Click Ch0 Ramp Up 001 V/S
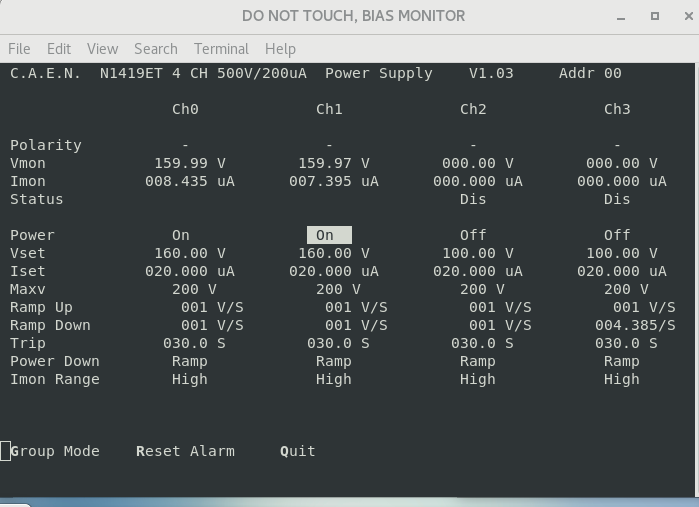This screenshot has height=507, width=699. pos(212,307)
